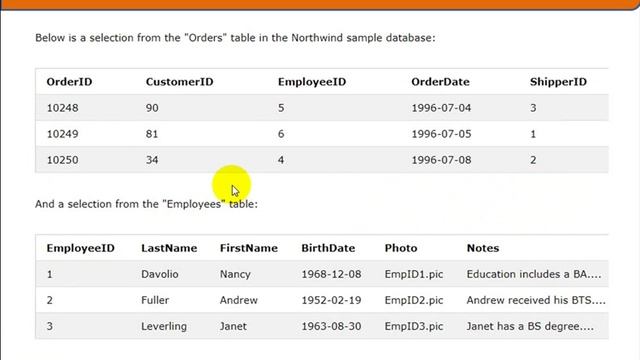Select order ID cell 10248
The width and height of the screenshot is (640, 360).
click(62, 108)
